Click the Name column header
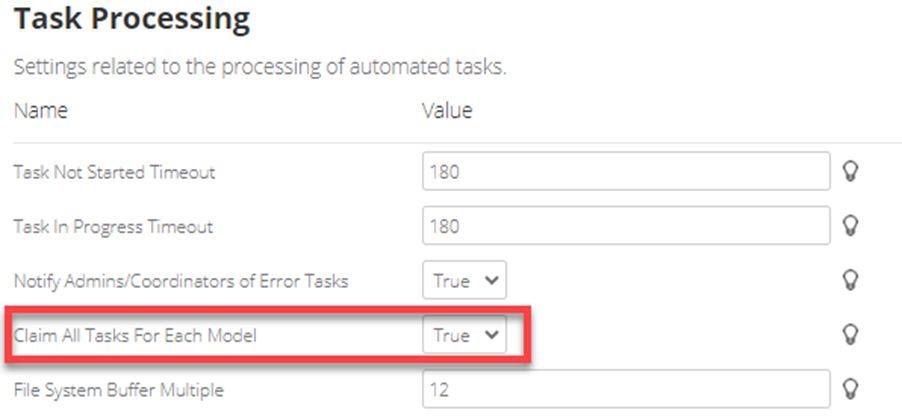 (x=40, y=110)
